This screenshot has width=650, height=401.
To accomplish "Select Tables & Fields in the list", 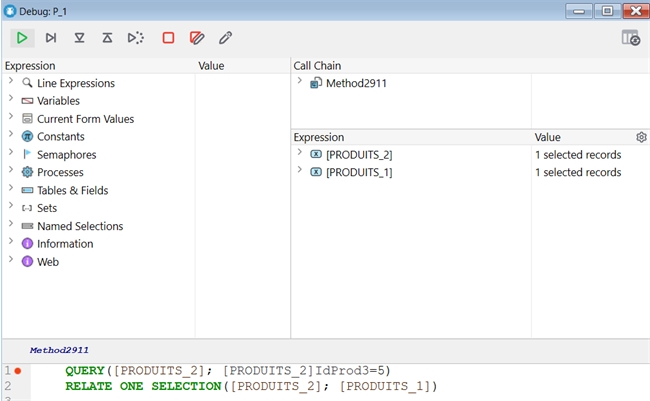I will click(72, 190).
